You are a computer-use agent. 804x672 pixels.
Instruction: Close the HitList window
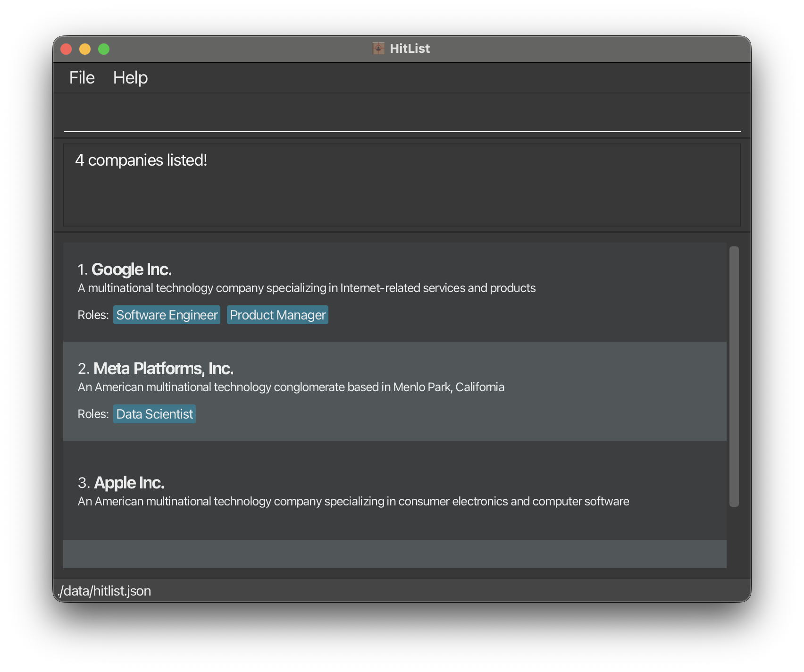[66, 49]
